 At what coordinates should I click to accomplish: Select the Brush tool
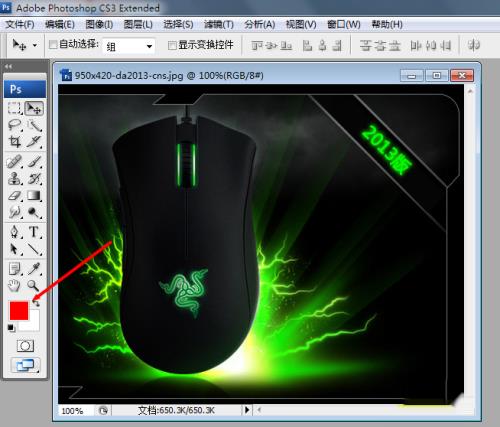[x=34, y=162]
